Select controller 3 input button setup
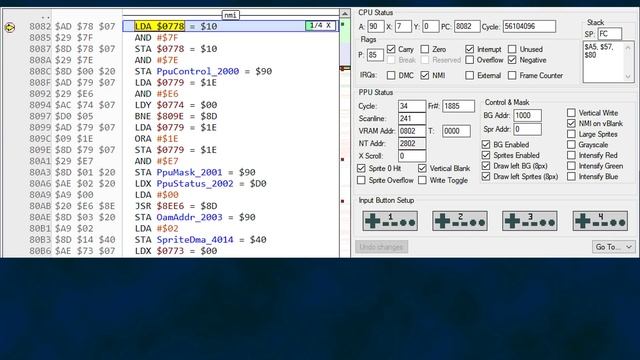The image size is (640, 360). (530, 221)
